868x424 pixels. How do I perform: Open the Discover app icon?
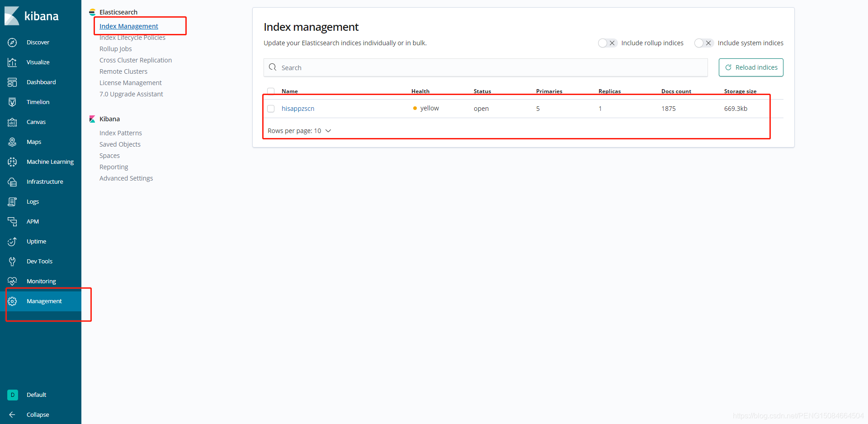pyautogui.click(x=12, y=42)
